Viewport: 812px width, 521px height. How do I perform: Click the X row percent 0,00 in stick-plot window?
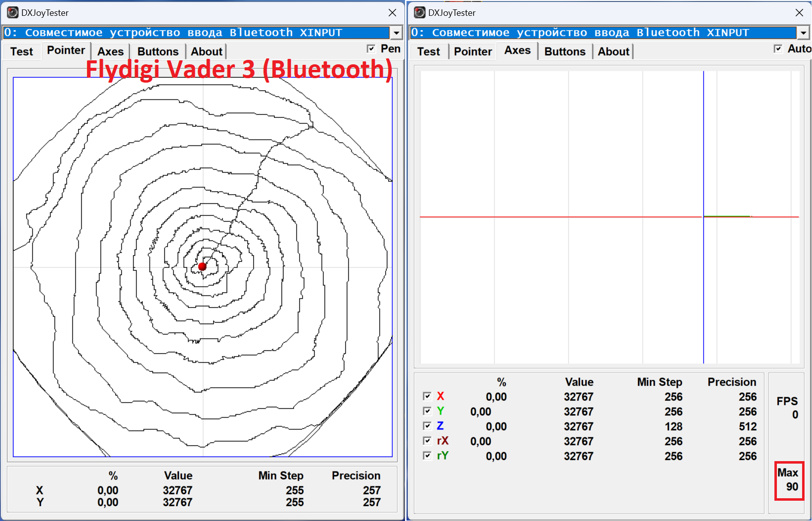(108, 490)
